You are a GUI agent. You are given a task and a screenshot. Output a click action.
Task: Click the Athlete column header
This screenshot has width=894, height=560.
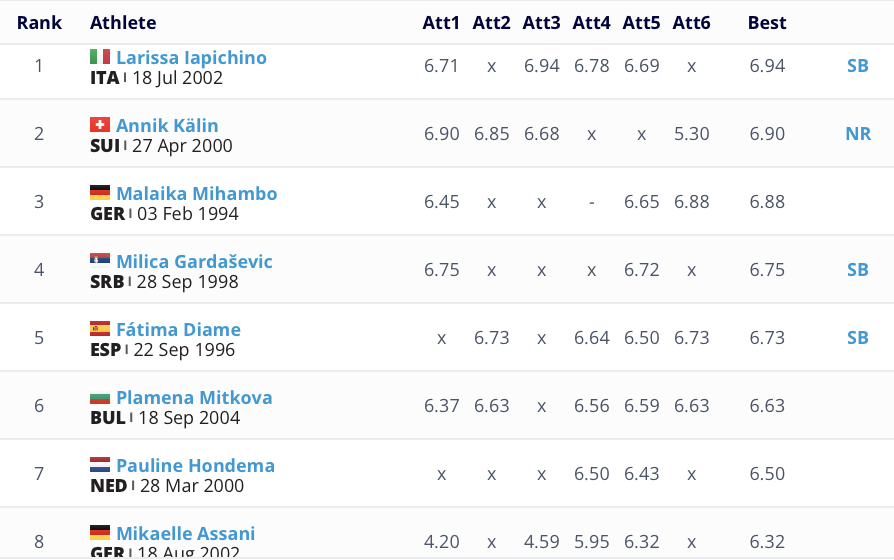pos(123,23)
